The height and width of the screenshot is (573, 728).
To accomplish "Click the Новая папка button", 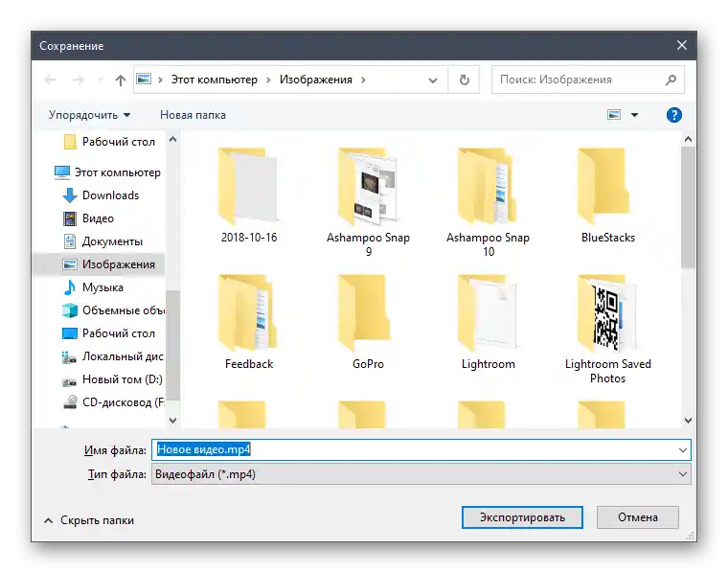I will click(x=193, y=115).
